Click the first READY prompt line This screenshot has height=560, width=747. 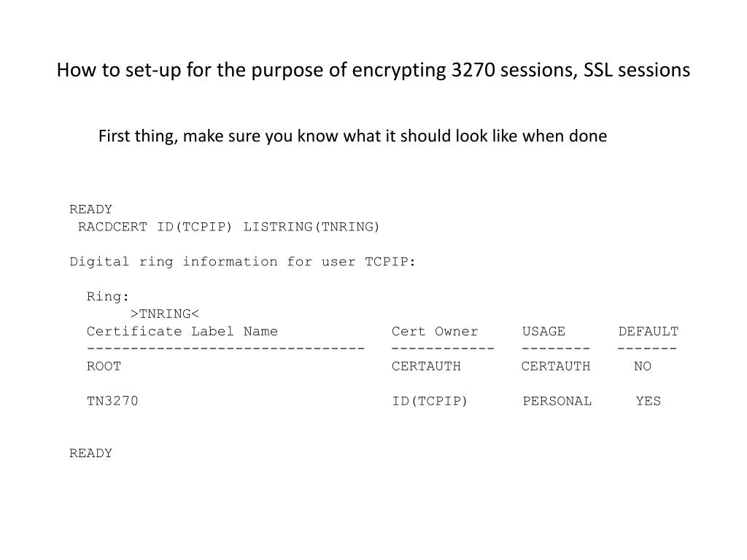(x=91, y=209)
